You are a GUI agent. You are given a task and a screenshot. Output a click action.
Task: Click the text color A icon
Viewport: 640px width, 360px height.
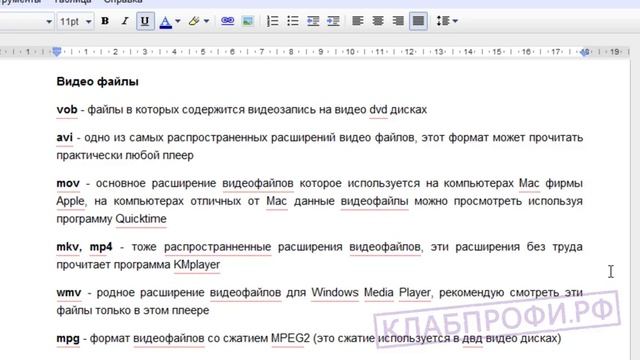pyautogui.click(x=165, y=22)
